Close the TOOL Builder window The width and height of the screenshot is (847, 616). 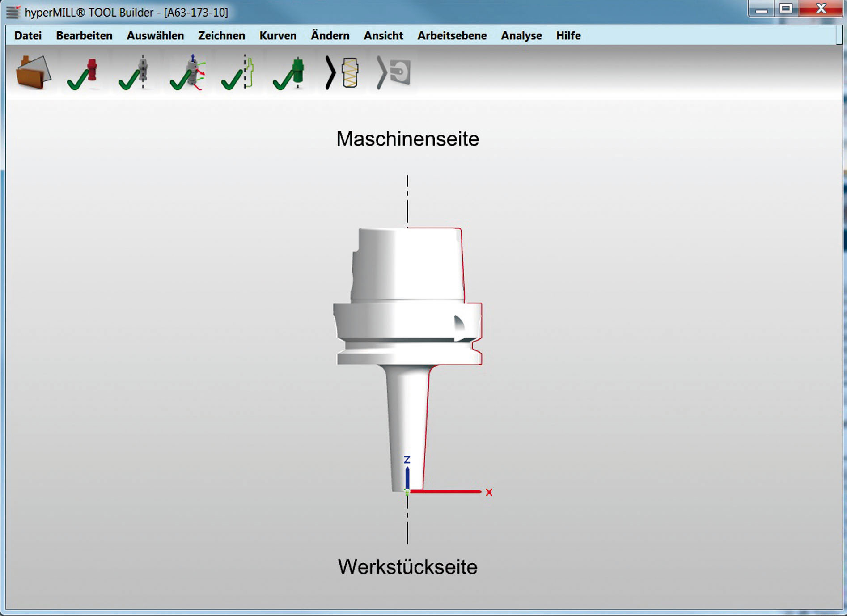[x=821, y=8]
